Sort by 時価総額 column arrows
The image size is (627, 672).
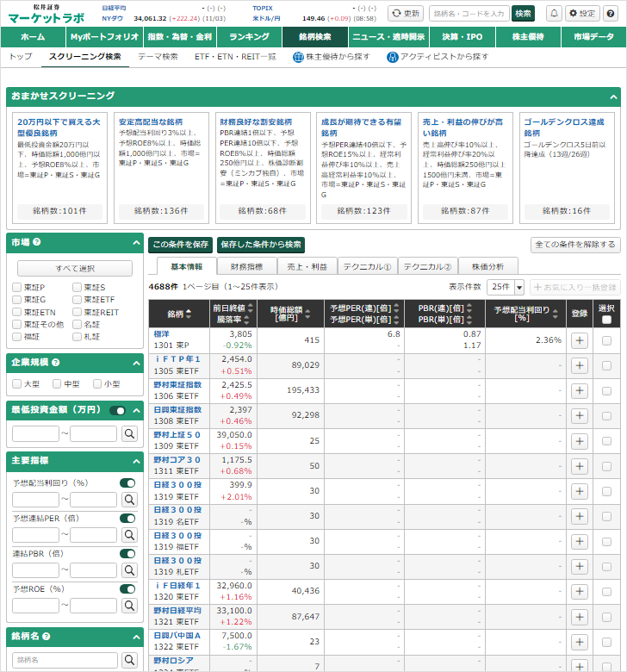pyautogui.click(x=307, y=314)
